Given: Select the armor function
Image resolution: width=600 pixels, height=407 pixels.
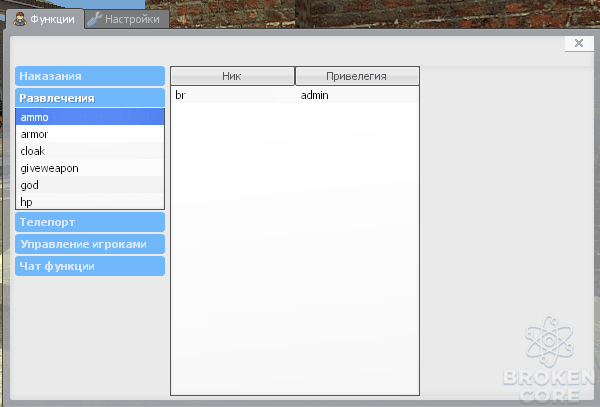Looking at the screenshot, I should click(x=90, y=134).
